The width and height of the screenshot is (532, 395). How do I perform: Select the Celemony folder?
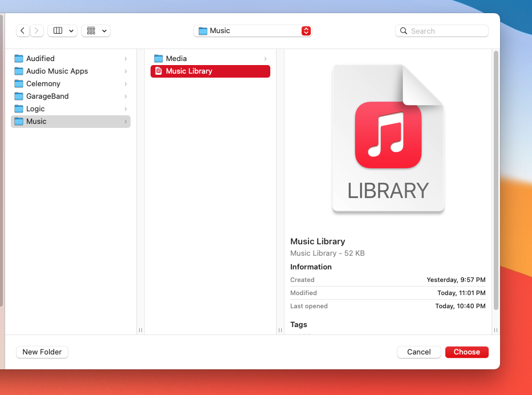(71, 83)
